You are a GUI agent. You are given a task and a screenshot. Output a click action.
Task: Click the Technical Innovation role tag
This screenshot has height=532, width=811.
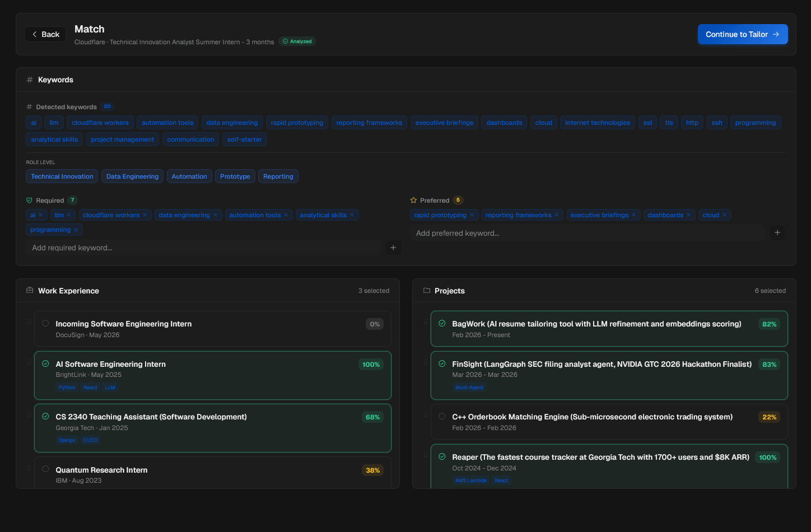point(62,176)
